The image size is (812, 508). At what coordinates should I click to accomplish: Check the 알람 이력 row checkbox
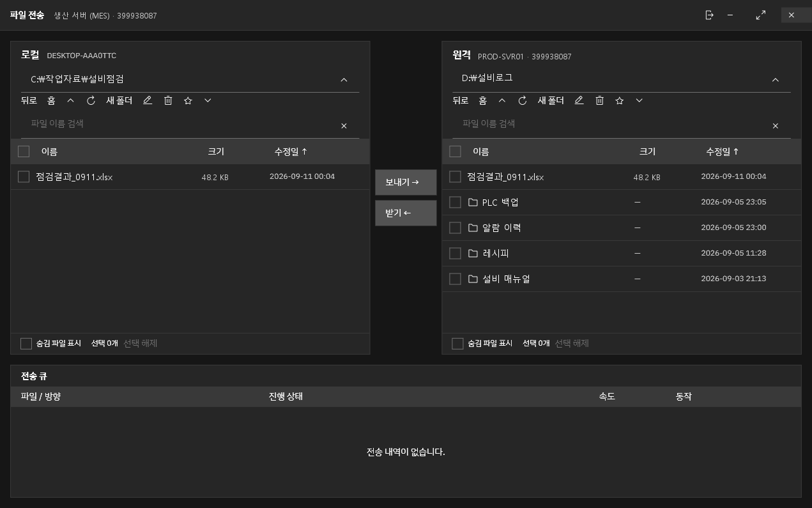pos(455,227)
